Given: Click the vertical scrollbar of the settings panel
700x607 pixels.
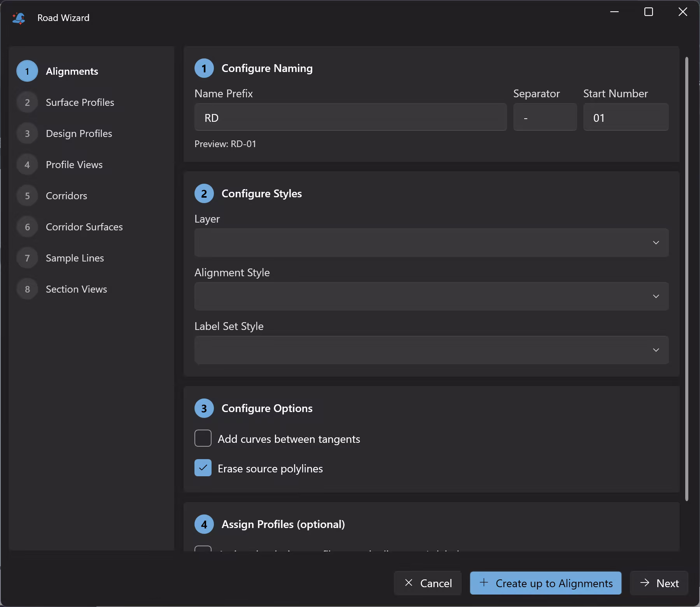Looking at the screenshot, I should point(687,279).
